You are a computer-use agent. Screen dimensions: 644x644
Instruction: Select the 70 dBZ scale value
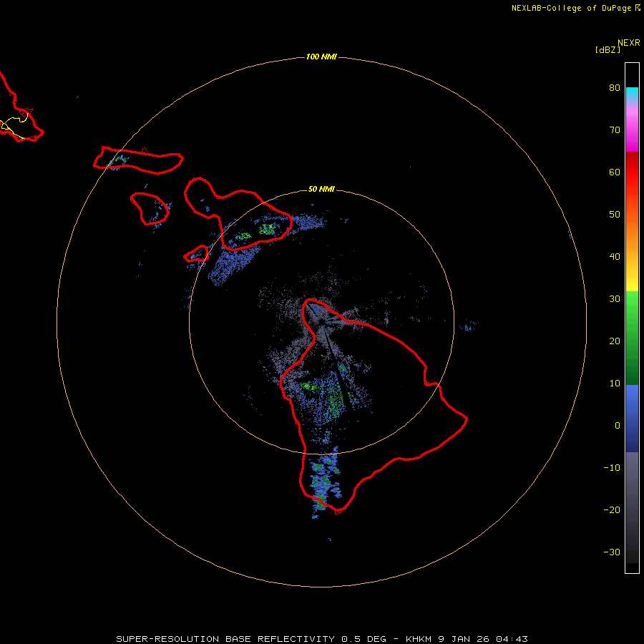point(615,130)
